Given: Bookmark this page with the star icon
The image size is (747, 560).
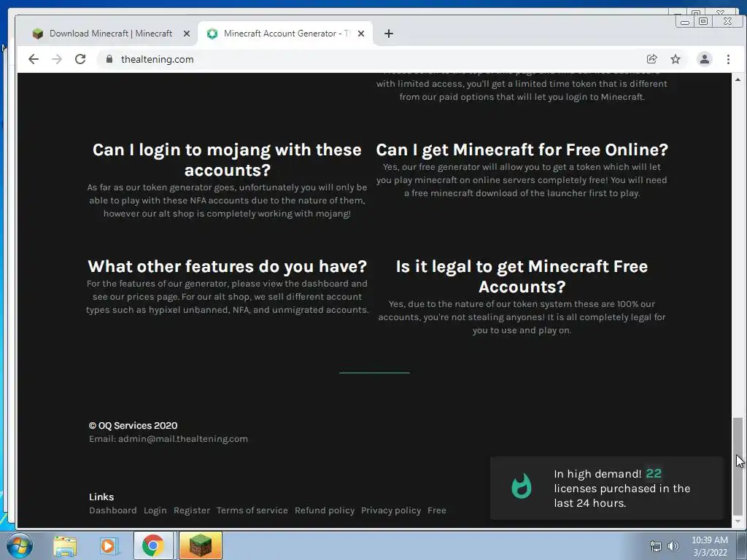Looking at the screenshot, I should pyautogui.click(x=676, y=59).
